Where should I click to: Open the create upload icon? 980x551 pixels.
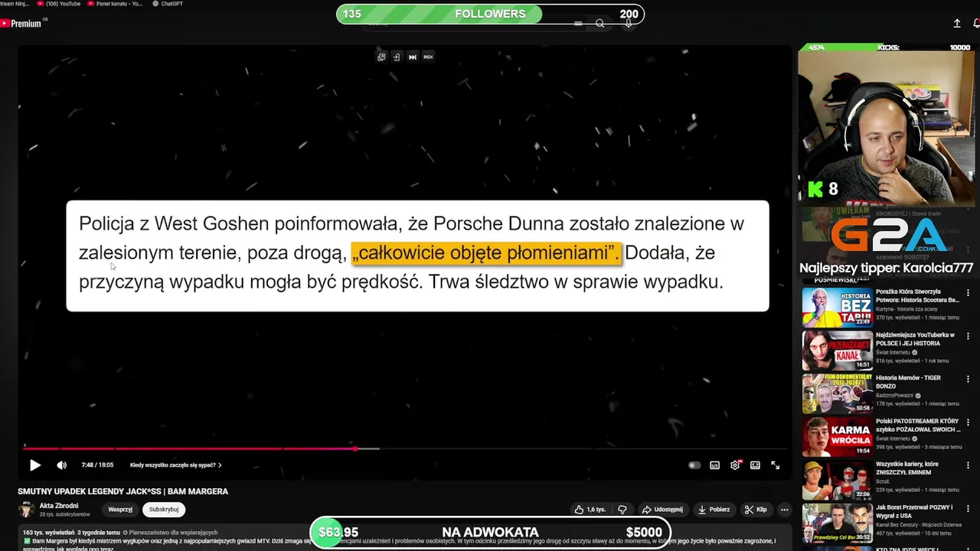(956, 24)
